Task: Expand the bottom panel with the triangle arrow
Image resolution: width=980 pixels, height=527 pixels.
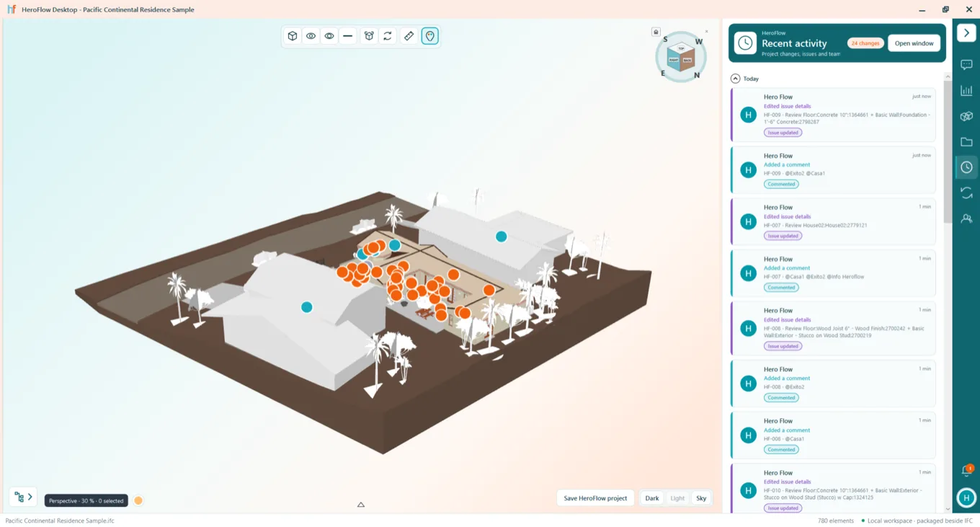Action: (361, 505)
